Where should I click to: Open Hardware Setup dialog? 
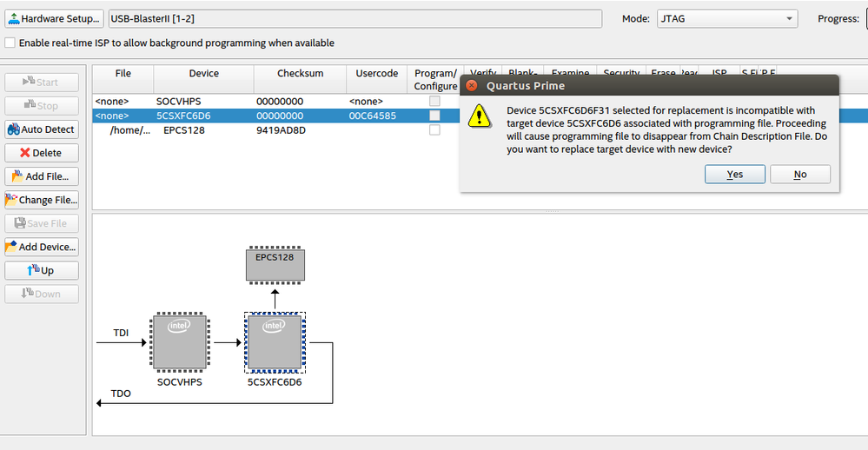54,18
